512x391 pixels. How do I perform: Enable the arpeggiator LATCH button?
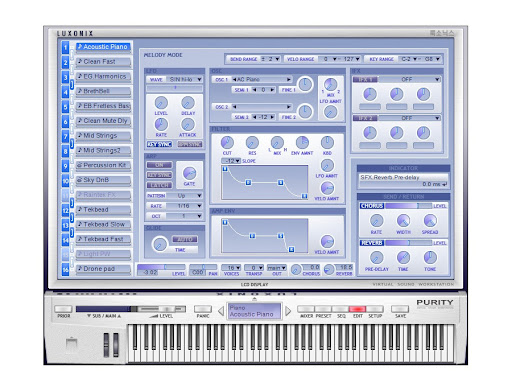pos(159,185)
